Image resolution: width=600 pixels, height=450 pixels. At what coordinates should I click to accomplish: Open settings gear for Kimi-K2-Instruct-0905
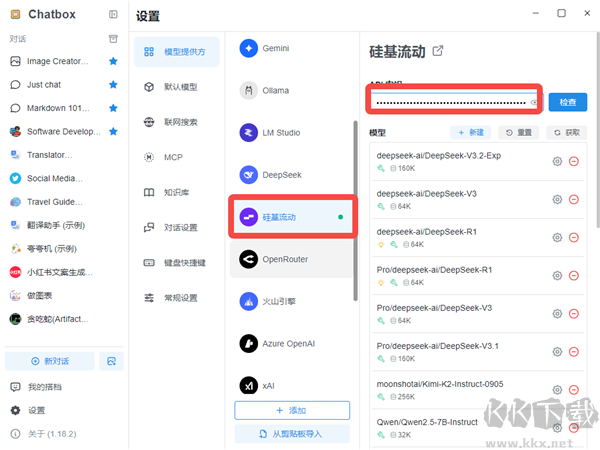558,390
